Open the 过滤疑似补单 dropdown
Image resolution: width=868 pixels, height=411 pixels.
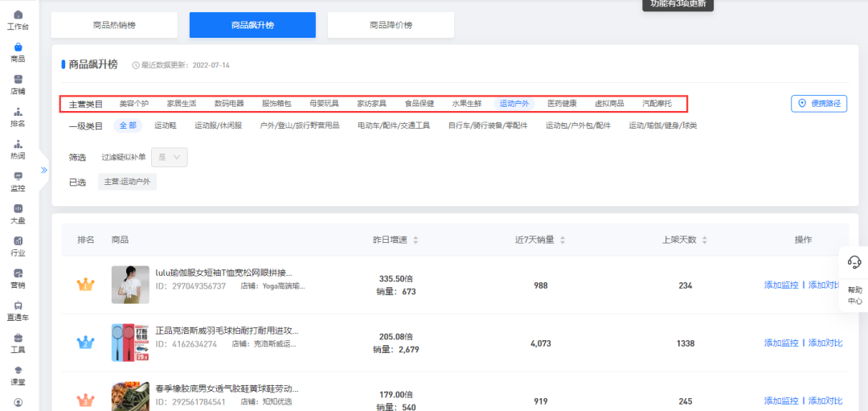pos(169,157)
